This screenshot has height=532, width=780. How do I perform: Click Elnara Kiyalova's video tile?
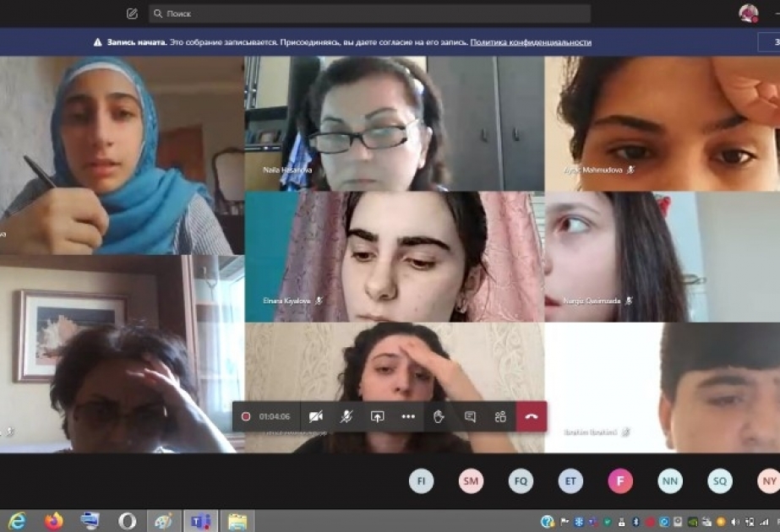click(x=395, y=257)
